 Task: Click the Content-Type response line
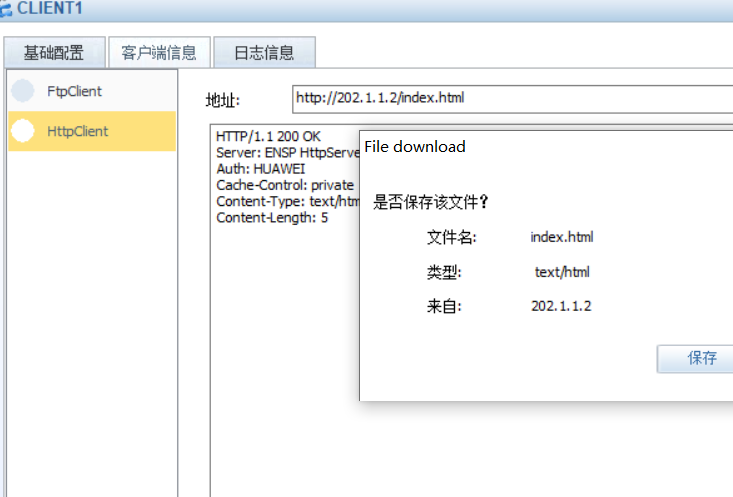(x=287, y=202)
